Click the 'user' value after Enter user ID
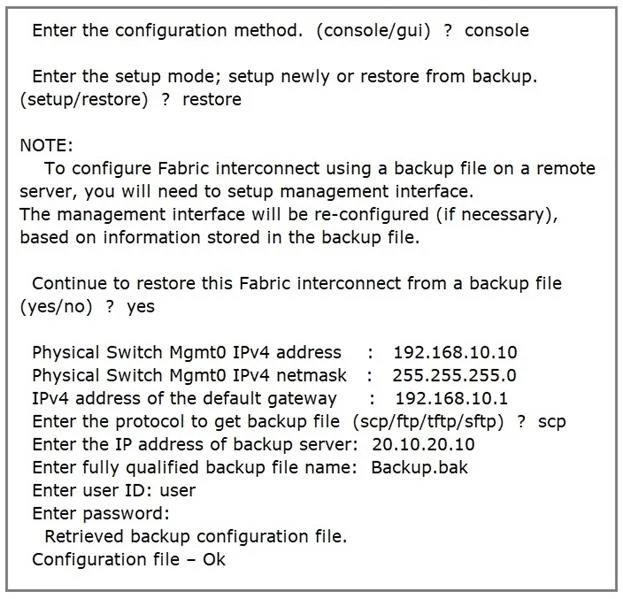This screenshot has width=623, height=599. click(x=178, y=491)
